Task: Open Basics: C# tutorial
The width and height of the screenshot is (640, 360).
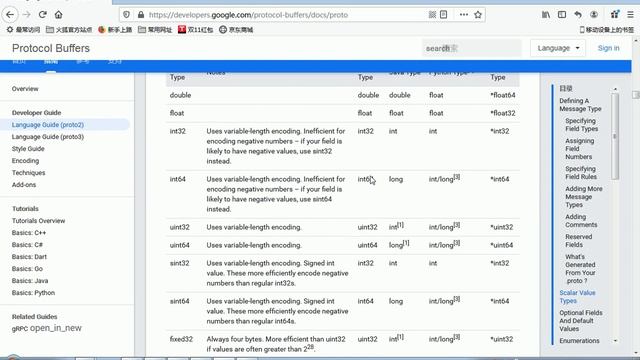Action: click(x=27, y=244)
